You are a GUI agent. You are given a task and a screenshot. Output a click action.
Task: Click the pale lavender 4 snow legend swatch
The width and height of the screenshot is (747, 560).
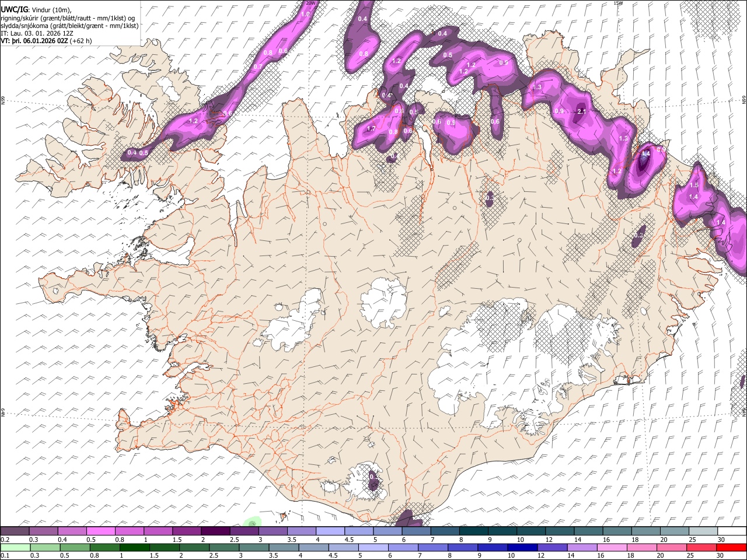(330, 531)
